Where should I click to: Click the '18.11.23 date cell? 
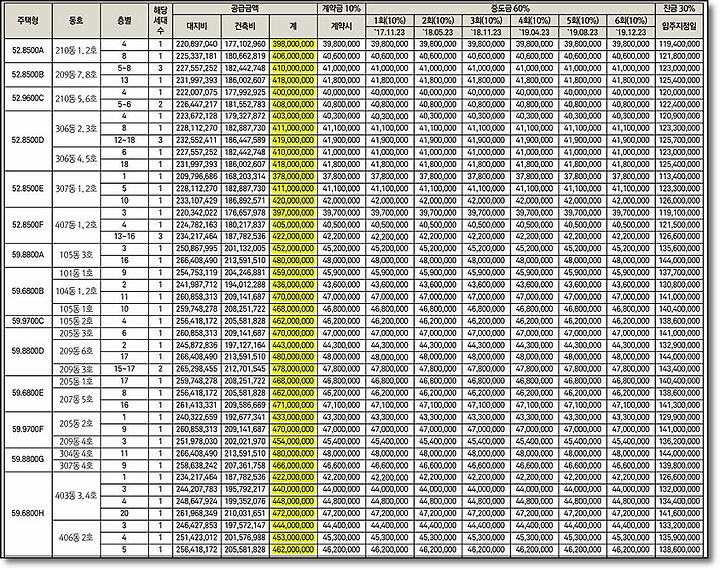pyautogui.click(x=486, y=33)
